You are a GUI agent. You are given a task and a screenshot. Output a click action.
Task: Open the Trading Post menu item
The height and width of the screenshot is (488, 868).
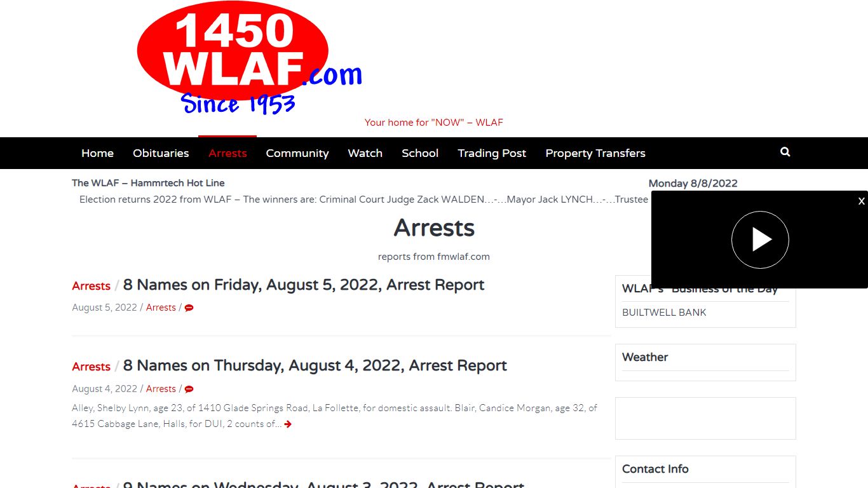tap(492, 153)
